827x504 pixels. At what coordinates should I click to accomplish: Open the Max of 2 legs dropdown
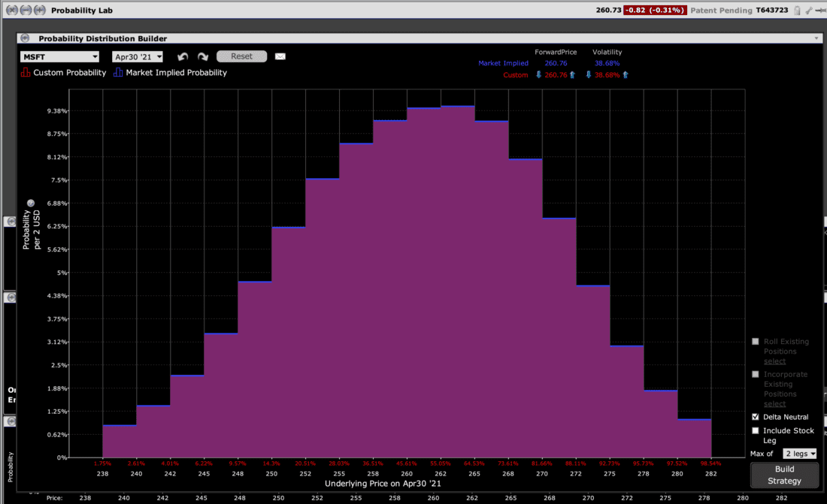(x=799, y=454)
